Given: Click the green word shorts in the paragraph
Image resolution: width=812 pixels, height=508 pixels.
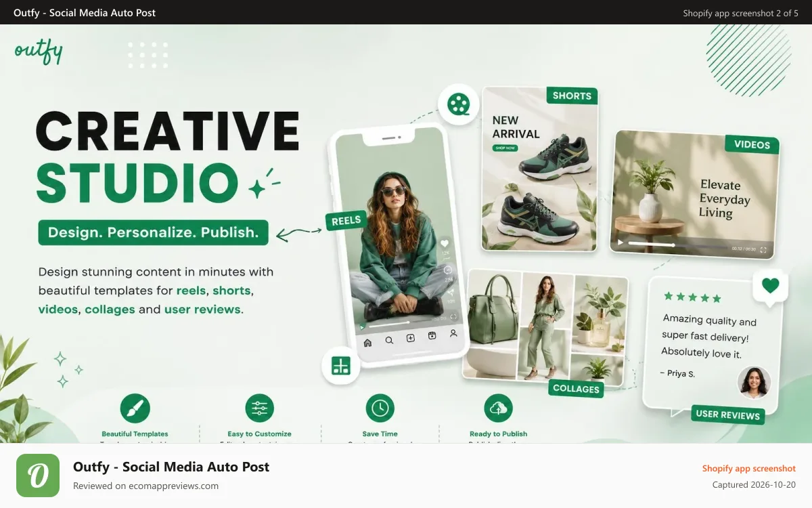Looking at the screenshot, I should pyautogui.click(x=232, y=291).
